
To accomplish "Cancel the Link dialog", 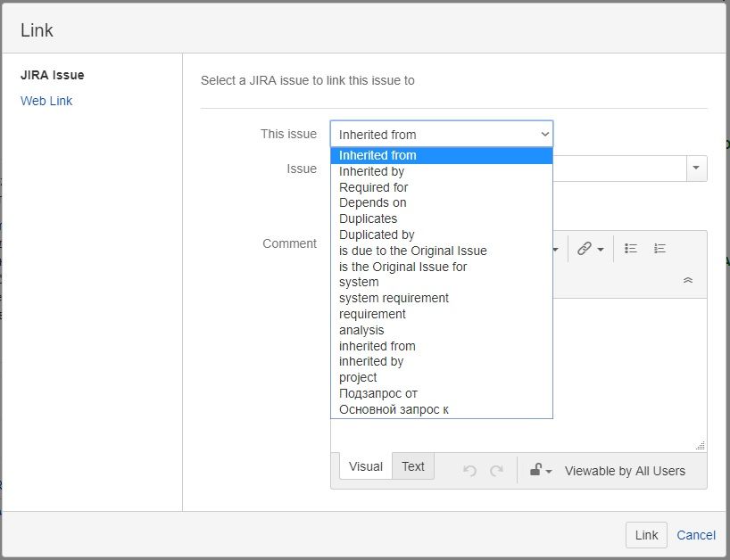I will (696, 535).
